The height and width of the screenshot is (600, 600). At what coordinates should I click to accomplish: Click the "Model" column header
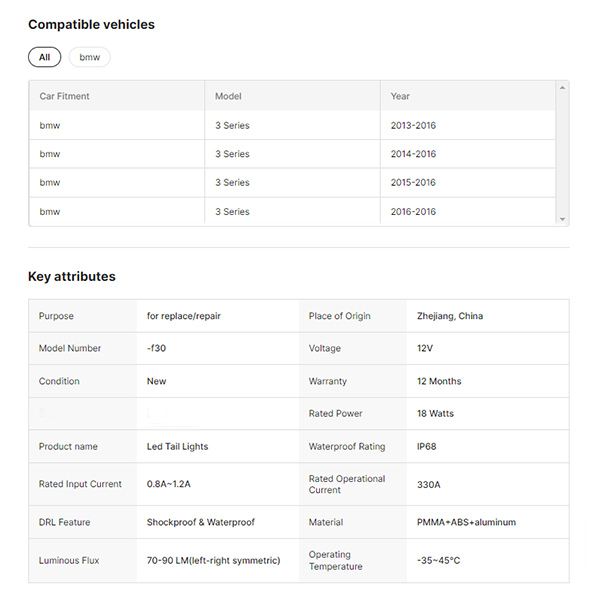[228, 96]
